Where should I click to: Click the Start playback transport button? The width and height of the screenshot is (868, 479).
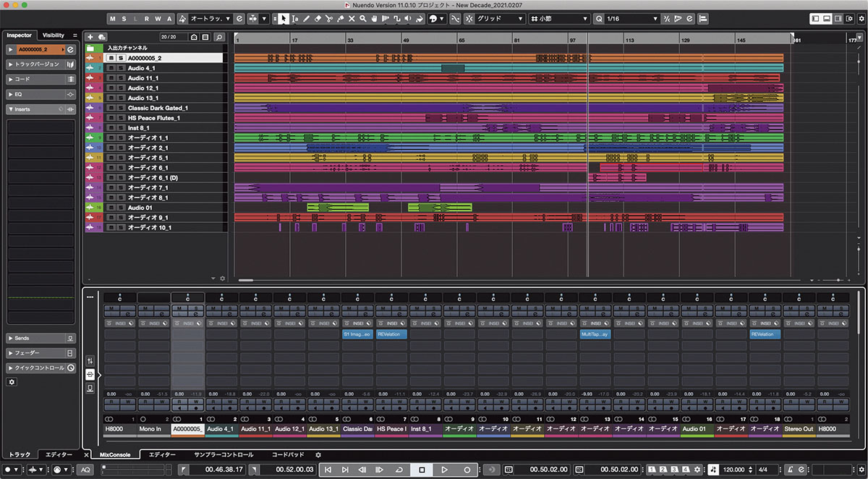click(444, 470)
